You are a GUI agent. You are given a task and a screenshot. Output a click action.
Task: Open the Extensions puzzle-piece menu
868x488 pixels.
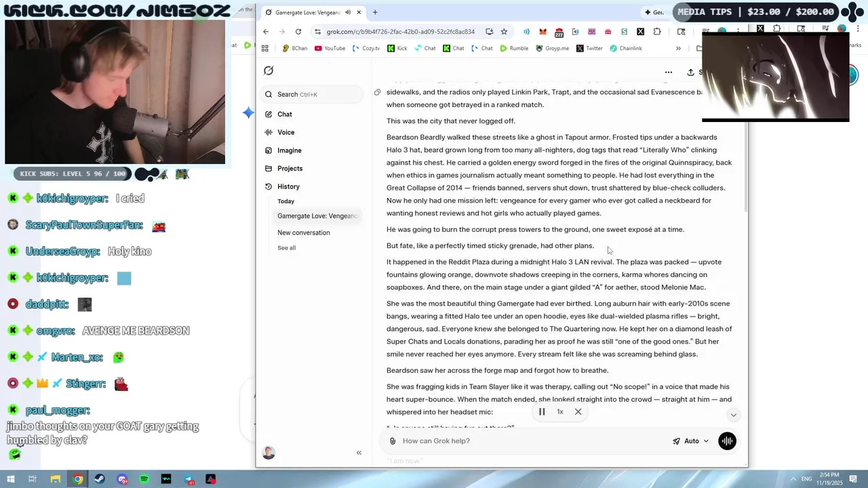656,32
